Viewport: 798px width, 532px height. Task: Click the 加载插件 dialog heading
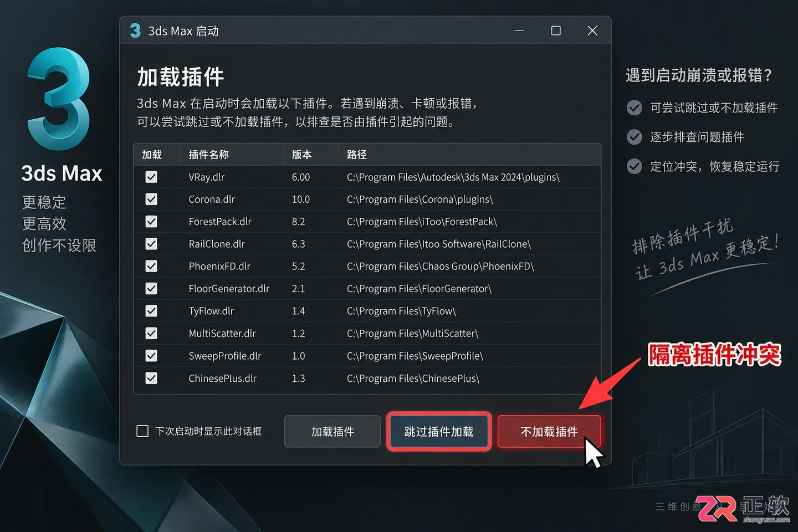tap(181, 76)
